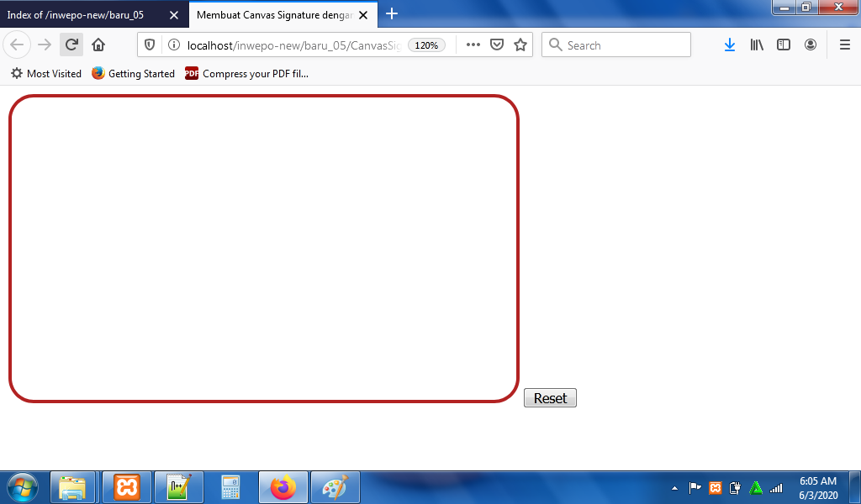Image resolution: width=861 pixels, height=504 pixels.
Task: Open the Firefox hamburger menu
Action: 845,45
